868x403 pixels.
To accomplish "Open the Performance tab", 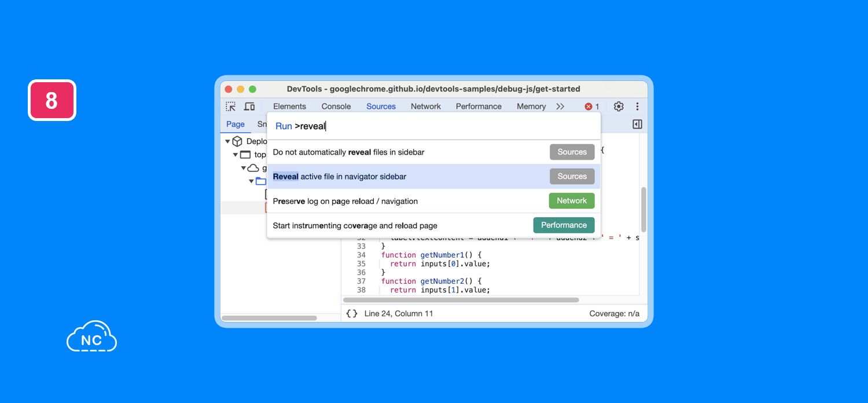I will 479,107.
